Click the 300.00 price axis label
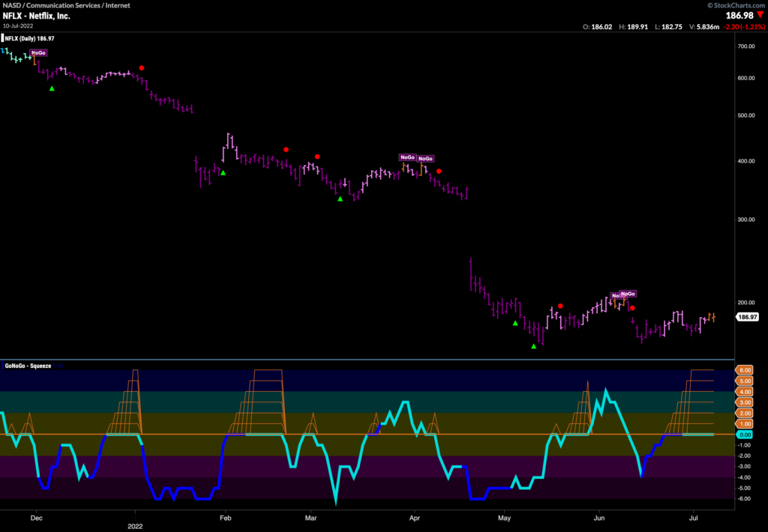768x532 pixels. pos(746,220)
